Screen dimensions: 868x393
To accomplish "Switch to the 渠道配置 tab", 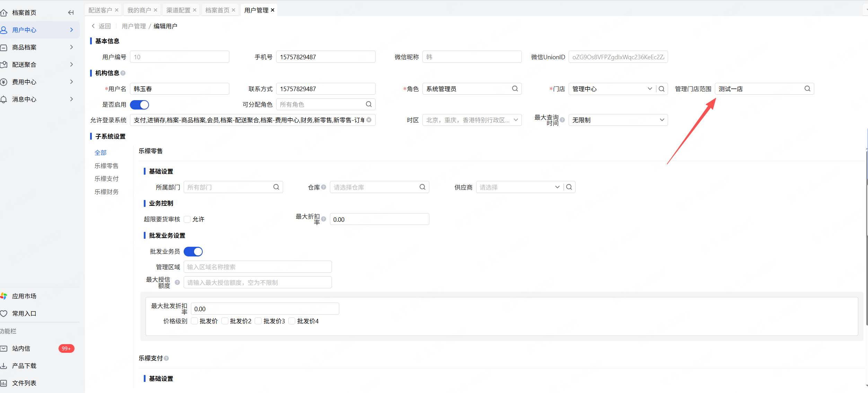I will 178,10.
